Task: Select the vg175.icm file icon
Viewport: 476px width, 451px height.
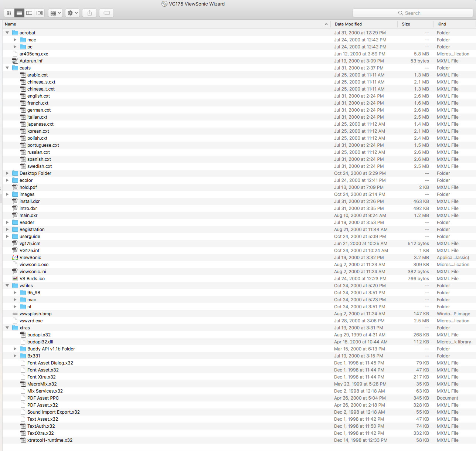Action: click(15, 244)
